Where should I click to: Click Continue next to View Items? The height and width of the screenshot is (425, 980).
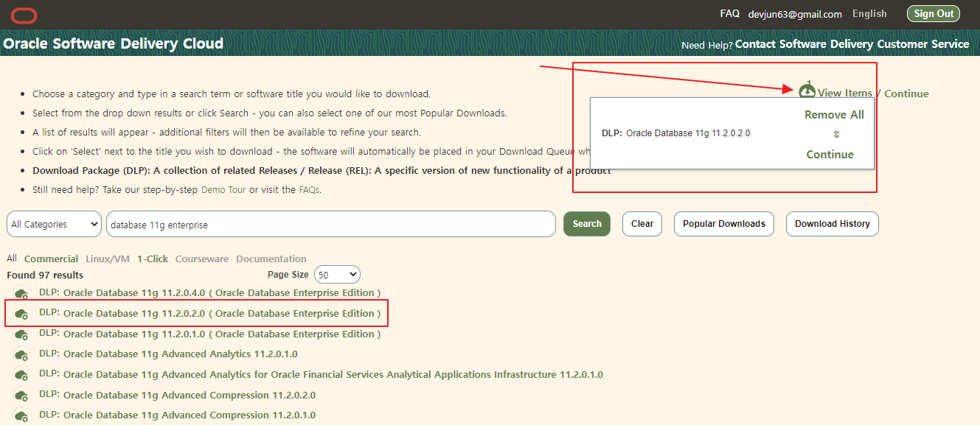(906, 94)
